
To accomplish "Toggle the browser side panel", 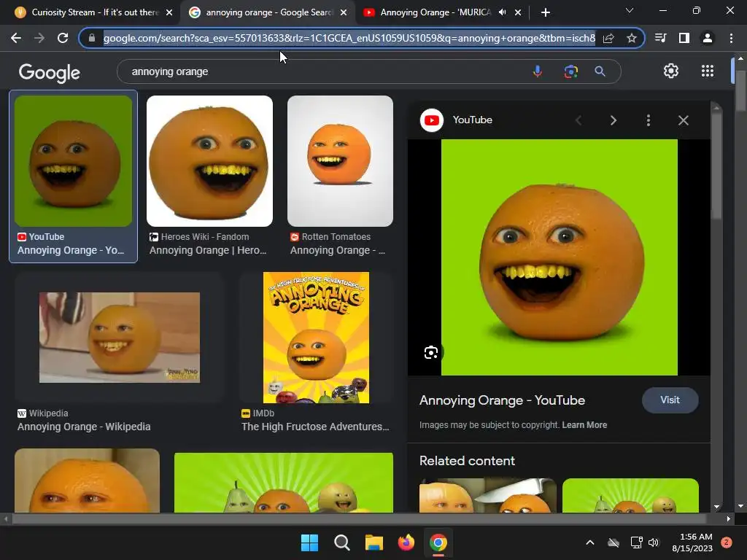I will tap(684, 38).
